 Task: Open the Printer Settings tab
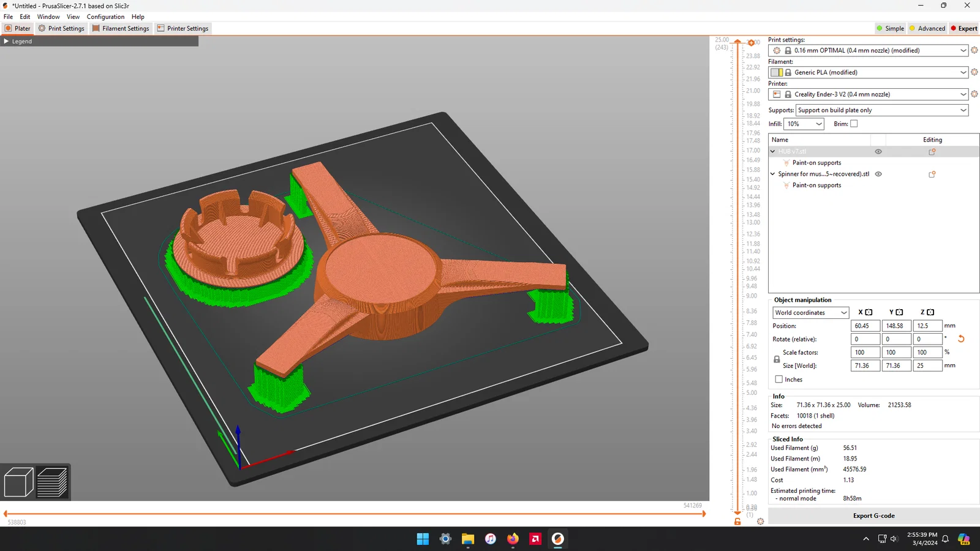coord(183,28)
